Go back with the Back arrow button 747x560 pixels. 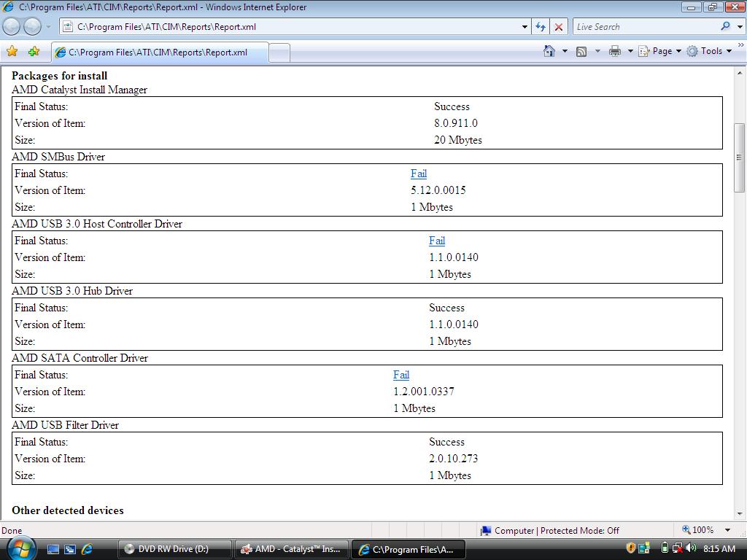point(12,27)
